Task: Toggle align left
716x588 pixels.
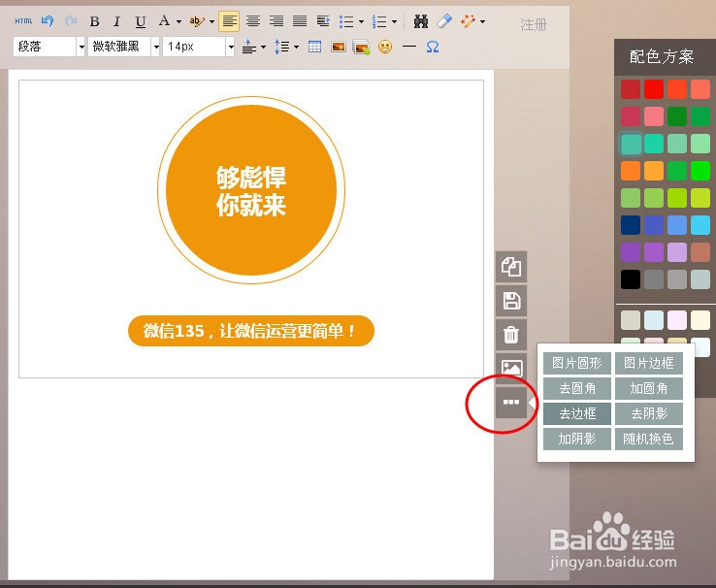Action: 229,21
